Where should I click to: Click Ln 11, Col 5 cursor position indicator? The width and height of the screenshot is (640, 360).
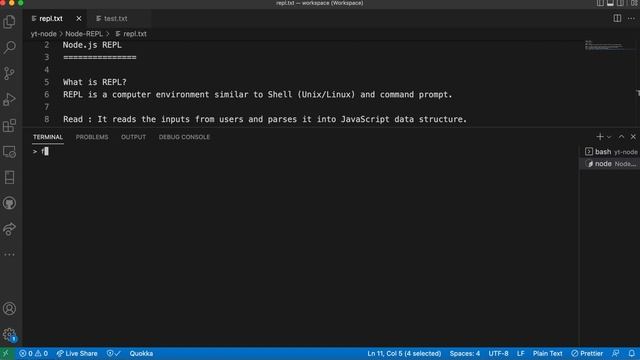point(404,353)
